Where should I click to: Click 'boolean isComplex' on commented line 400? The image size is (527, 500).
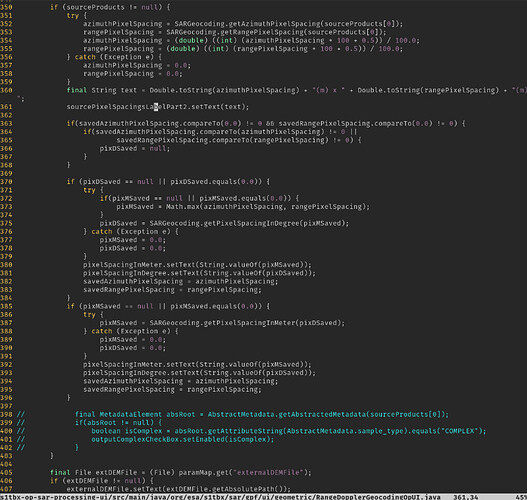point(126,431)
